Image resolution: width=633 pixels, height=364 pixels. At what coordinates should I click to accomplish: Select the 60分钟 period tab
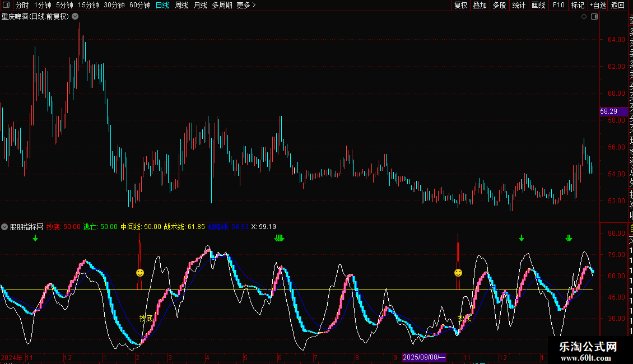140,5
